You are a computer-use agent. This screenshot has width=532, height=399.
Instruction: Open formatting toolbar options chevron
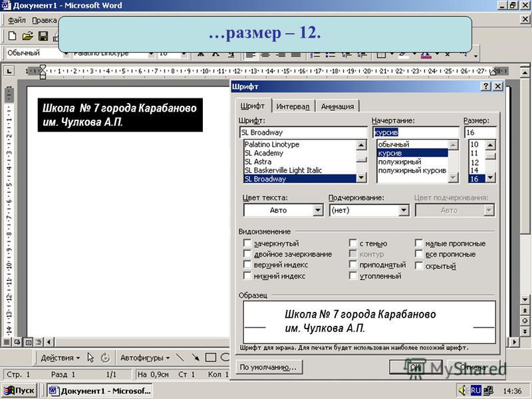475,55
